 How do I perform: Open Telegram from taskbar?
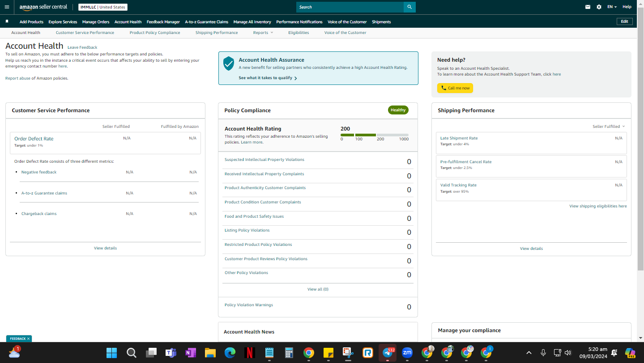click(x=388, y=353)
